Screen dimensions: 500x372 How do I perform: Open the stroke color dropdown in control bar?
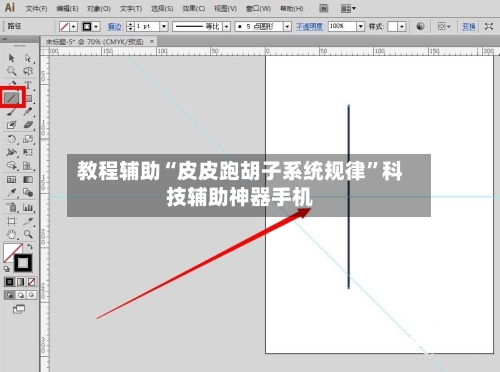96,26
